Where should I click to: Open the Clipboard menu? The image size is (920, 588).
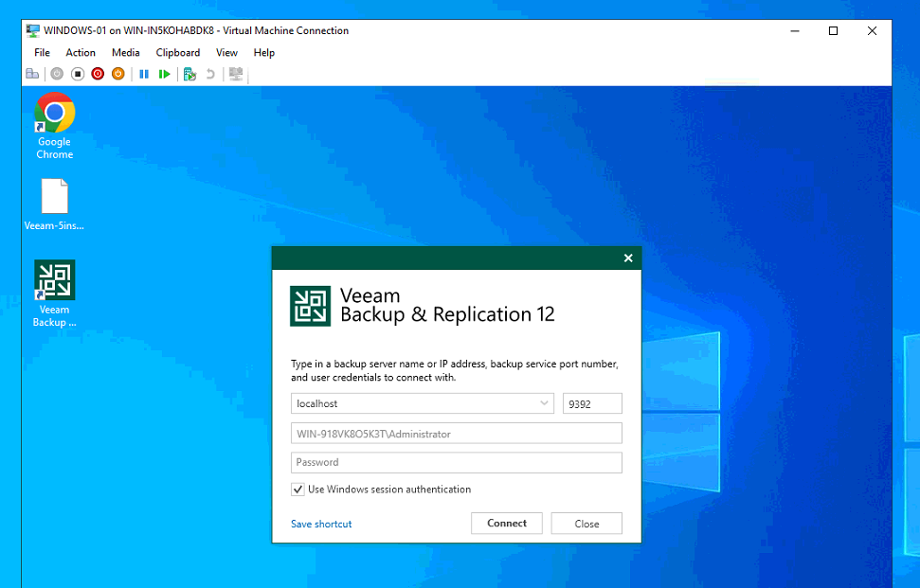178,53
